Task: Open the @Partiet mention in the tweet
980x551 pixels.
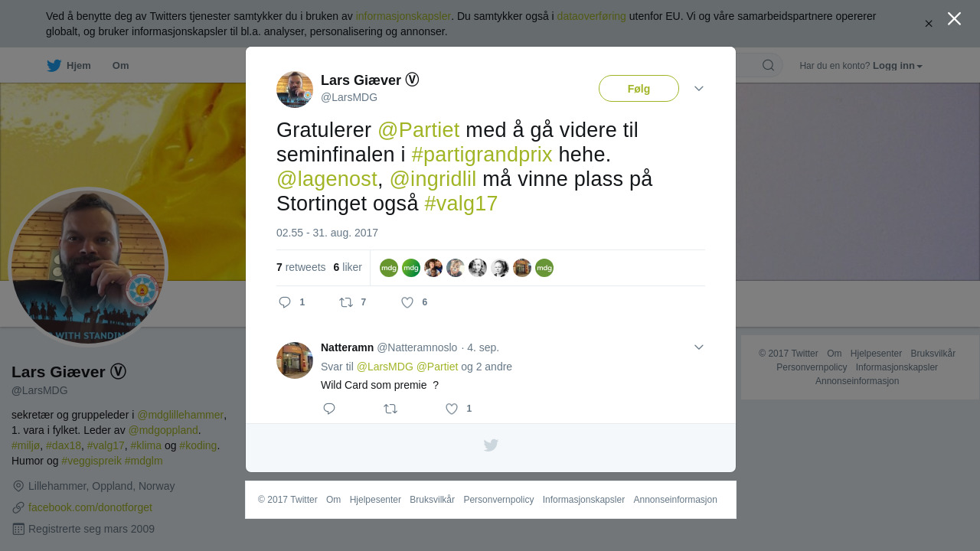Action: pos(418,130)
